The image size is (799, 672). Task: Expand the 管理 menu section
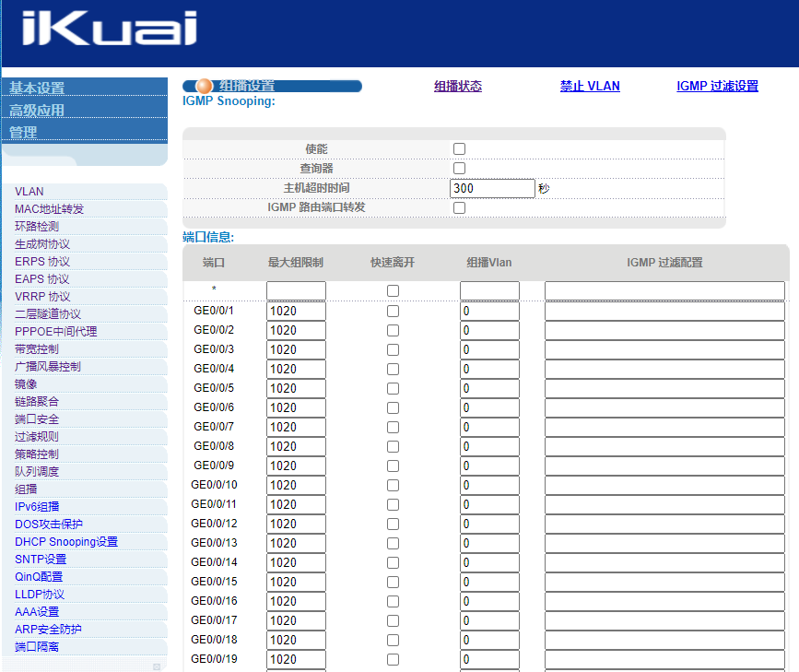coord(23,133)
